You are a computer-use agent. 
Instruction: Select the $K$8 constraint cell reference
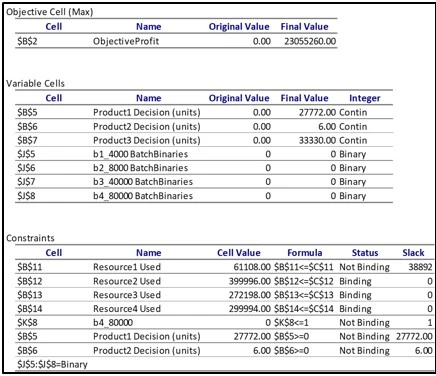coord(27,323)
